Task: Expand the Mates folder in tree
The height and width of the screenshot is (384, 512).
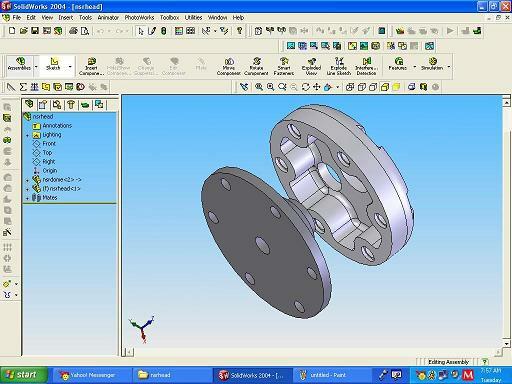Action: tap(27, 198)
